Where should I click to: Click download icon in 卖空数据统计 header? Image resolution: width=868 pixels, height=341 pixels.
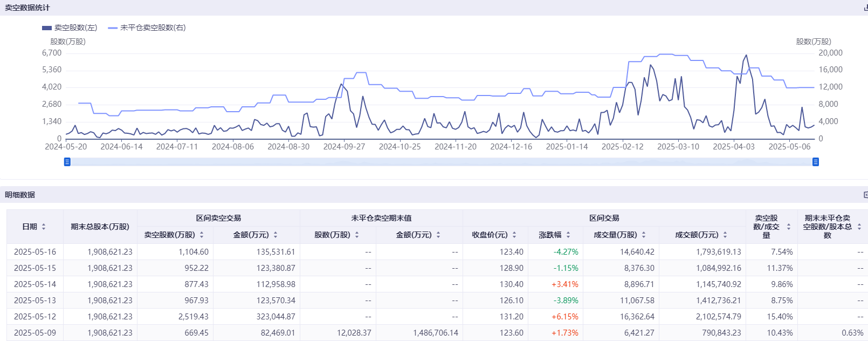click(865, 8)
